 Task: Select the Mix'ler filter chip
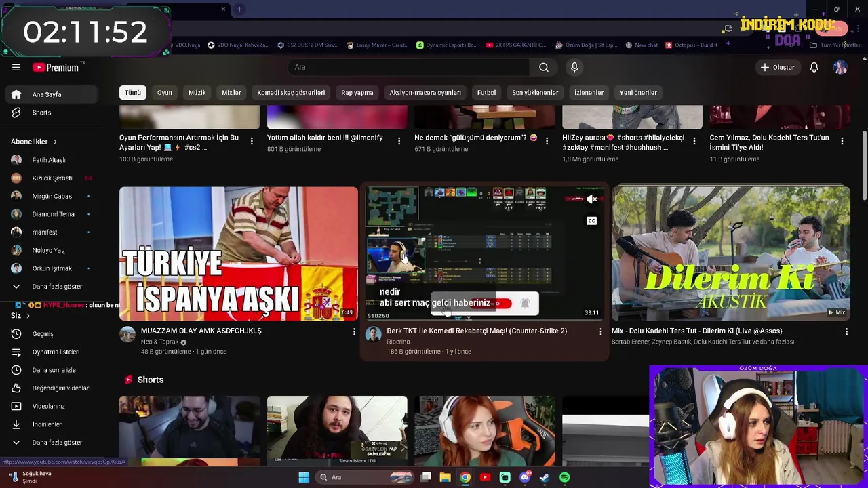(231, 92)
